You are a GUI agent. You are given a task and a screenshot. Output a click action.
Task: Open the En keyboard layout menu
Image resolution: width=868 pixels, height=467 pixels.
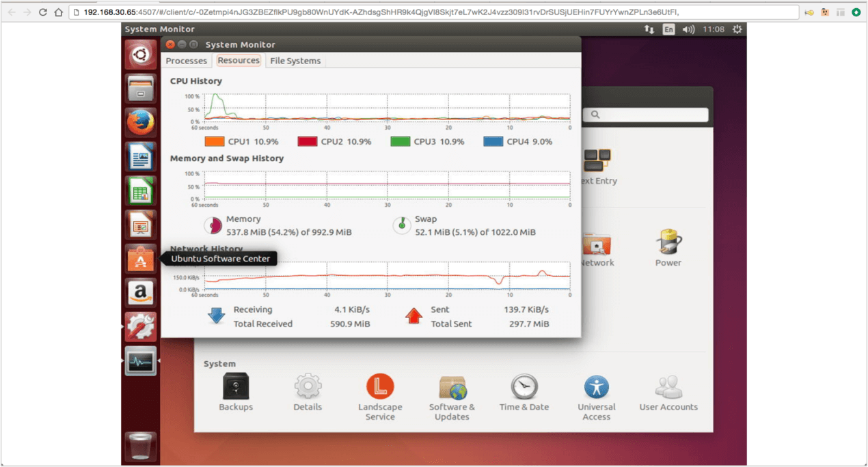coord(668,29)
